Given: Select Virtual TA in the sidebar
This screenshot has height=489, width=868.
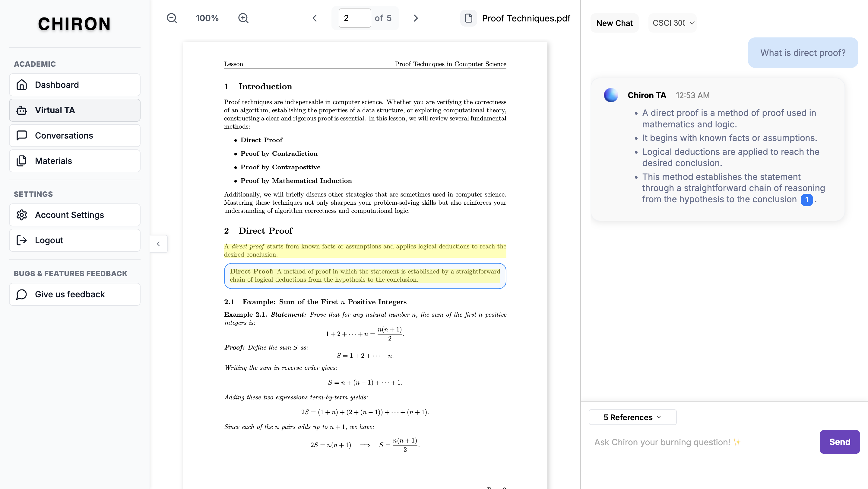Looking at the screenshot, I should tap(75, 110).
